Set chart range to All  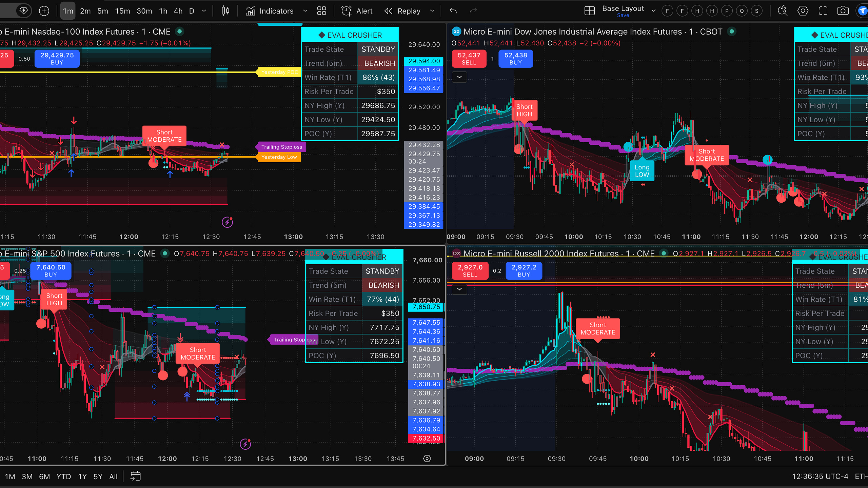pyautogui.click(x=113, y=476)
